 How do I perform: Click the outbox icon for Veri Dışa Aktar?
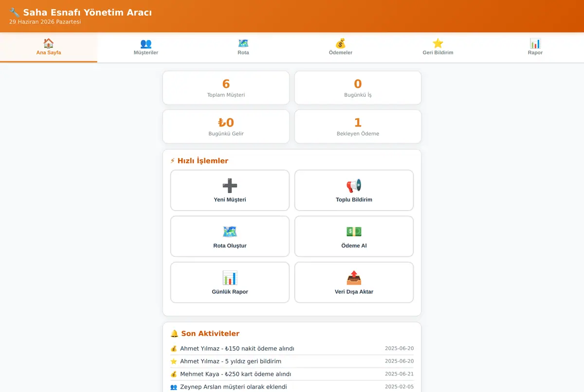pyautogui.click(x=354, y=278)
